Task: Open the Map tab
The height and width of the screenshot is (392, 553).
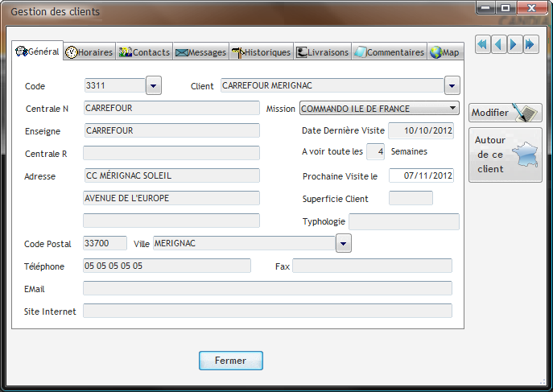Action: 445,52
